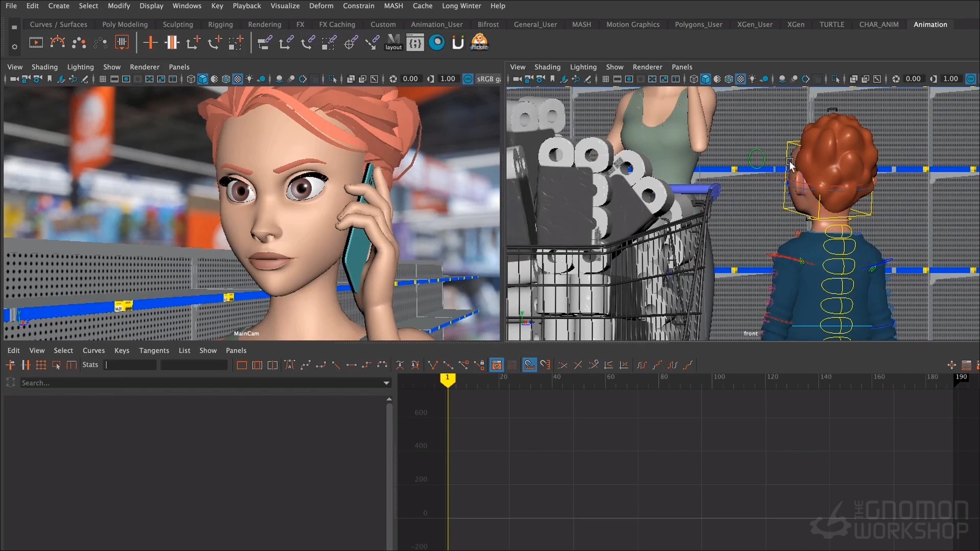
Task: Click the lattice deform keys icon in Graph Editor
Action: (x=41, y=365)
